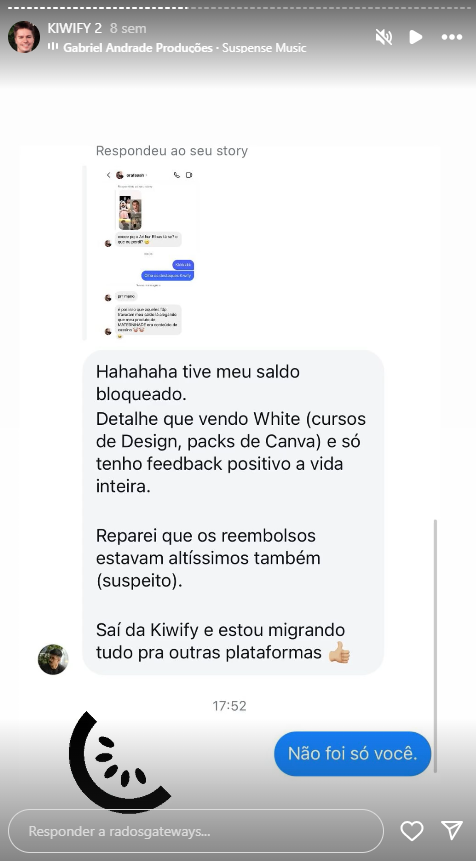
Task: Click the reply field to radosgateways
Action: click(196, 831)
